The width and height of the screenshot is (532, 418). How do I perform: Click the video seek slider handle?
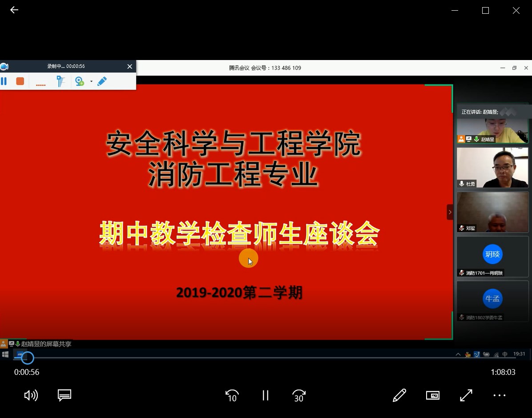(28, 358)
